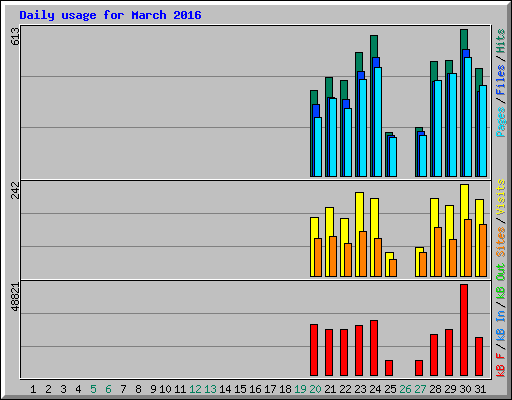Screen dimensions: 512x400
Task: Click the cyan pages bar for day 28
Action: click(438, 128)
